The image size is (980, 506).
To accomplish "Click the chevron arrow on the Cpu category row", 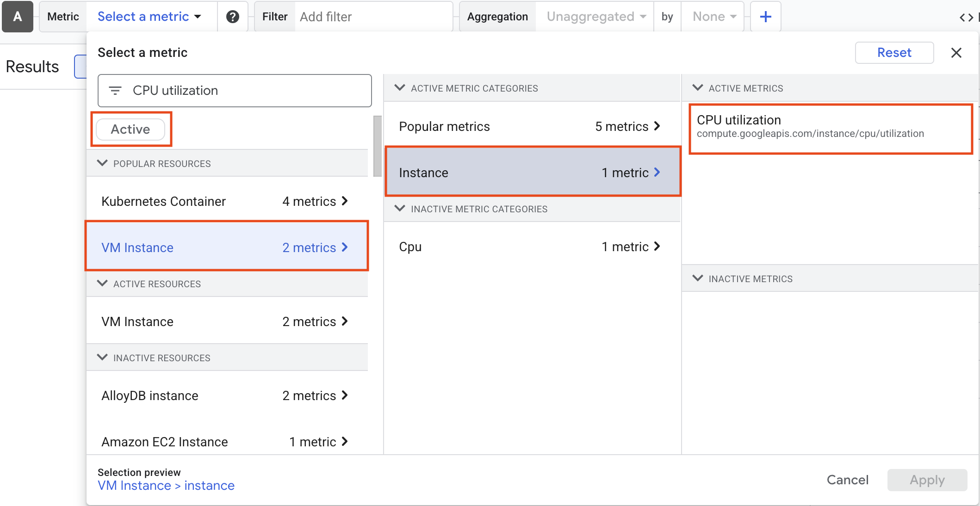I will [657, 247].
